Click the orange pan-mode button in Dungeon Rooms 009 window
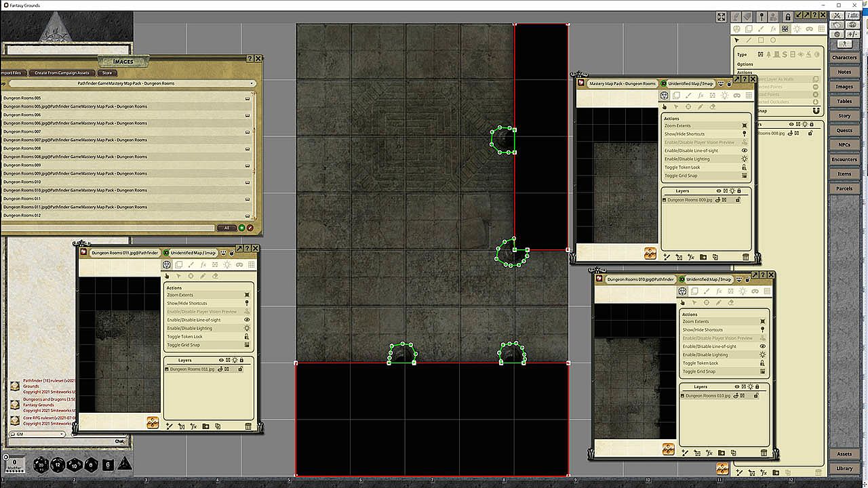The image size is (868, 488). tap(650, 253)
